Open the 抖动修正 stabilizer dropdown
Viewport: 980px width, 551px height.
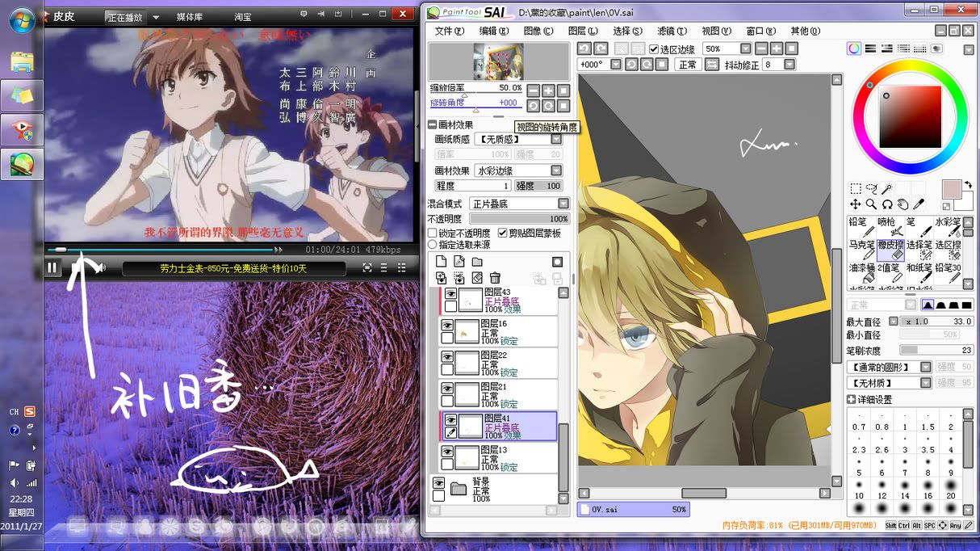point(790,65)
